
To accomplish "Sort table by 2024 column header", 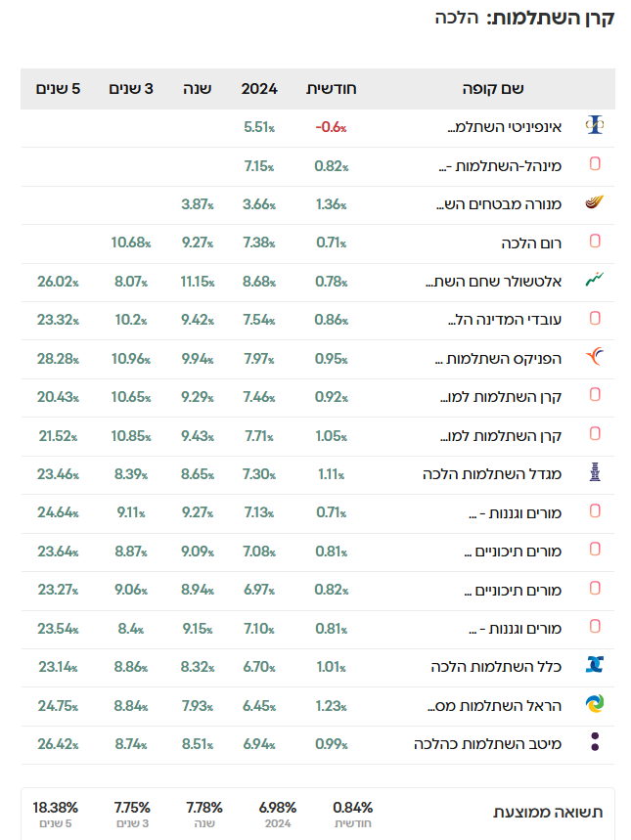I will click(x=259, y=88).
